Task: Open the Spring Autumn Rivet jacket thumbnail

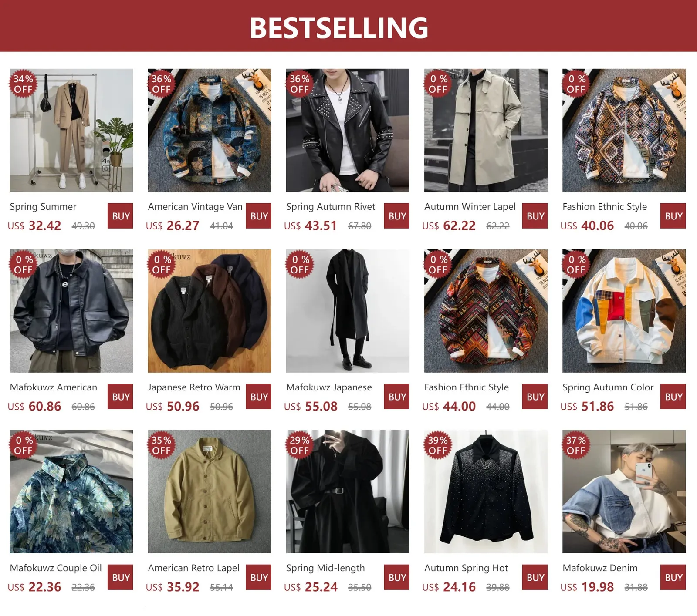Action: pos(348,130)
